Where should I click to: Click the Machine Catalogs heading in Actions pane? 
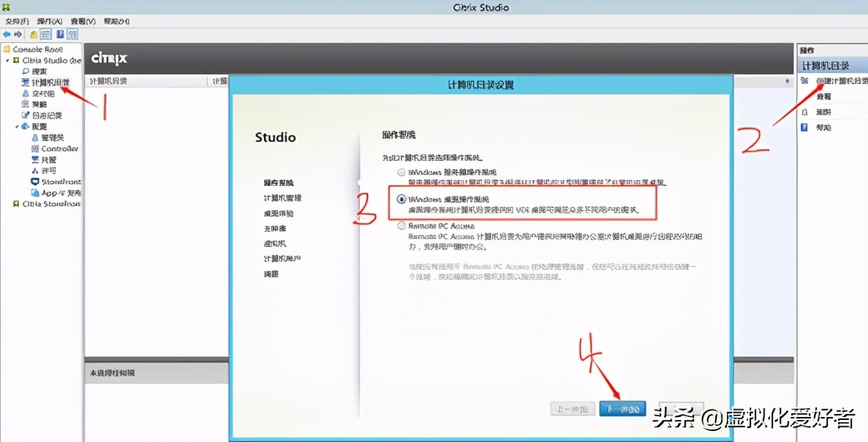826,66
